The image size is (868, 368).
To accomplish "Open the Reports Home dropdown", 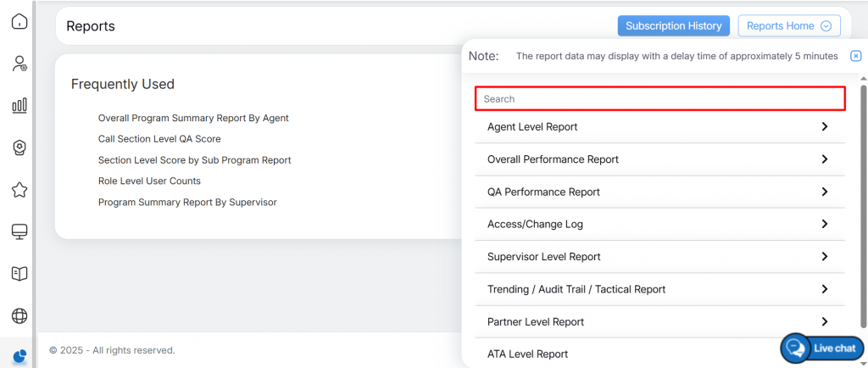I will (789, 26).
